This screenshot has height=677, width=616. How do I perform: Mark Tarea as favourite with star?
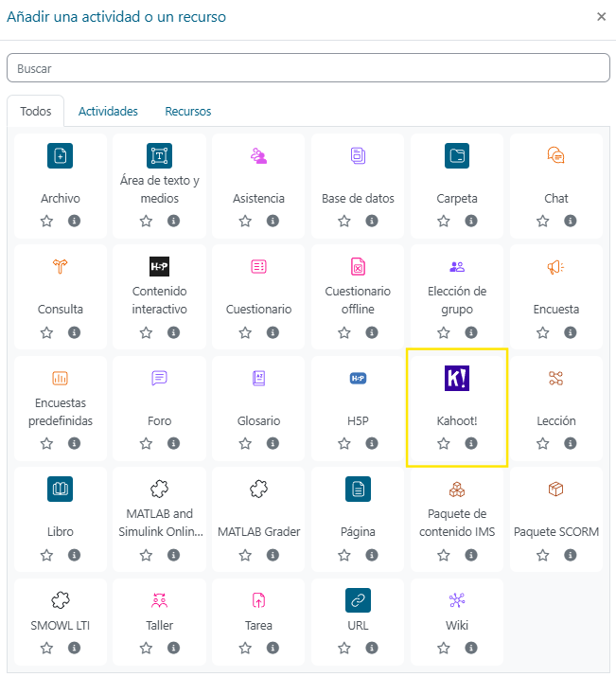point(245,649)
